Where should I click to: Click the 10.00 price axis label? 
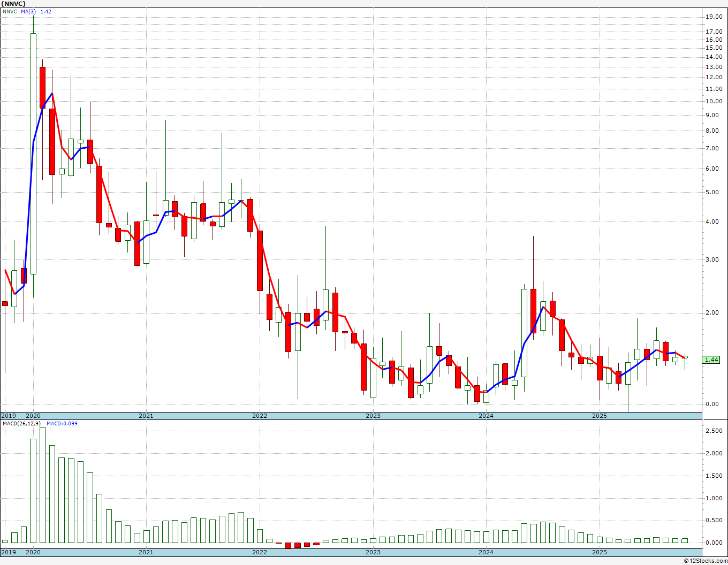pos(714,102)
